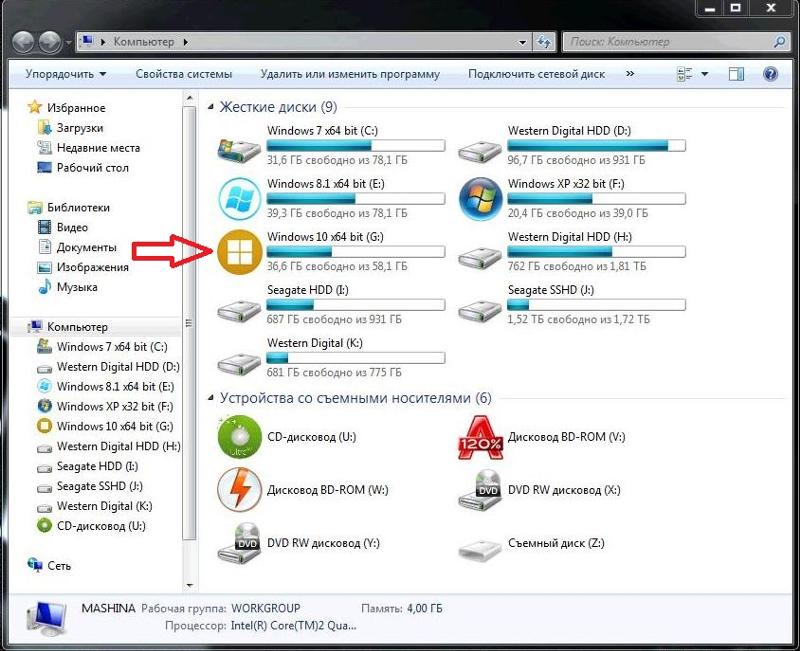Click the navigate Back arrow button
This screenshot has height=651, width=800.
(24, 42)
